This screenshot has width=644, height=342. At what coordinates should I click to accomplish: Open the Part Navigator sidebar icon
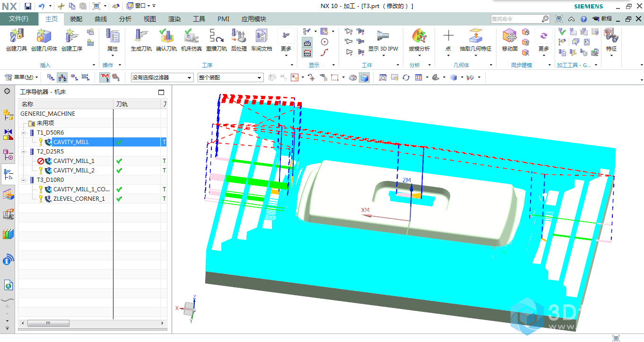coord(8,154)
